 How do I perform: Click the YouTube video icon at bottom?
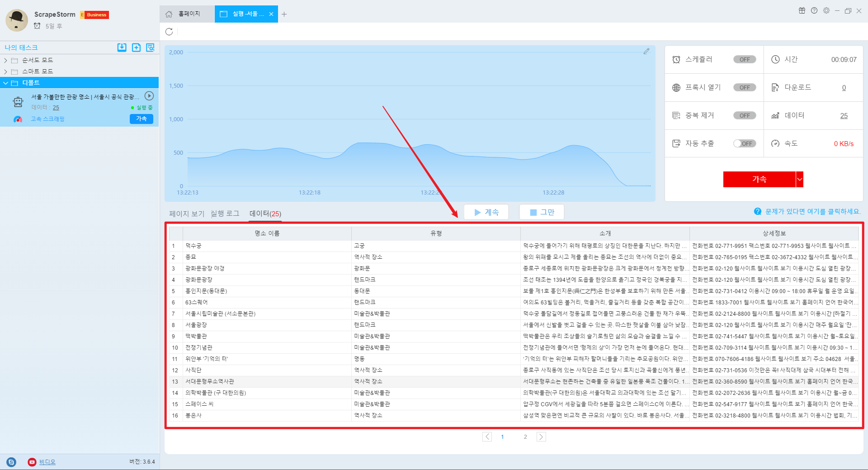coord(32,462)
